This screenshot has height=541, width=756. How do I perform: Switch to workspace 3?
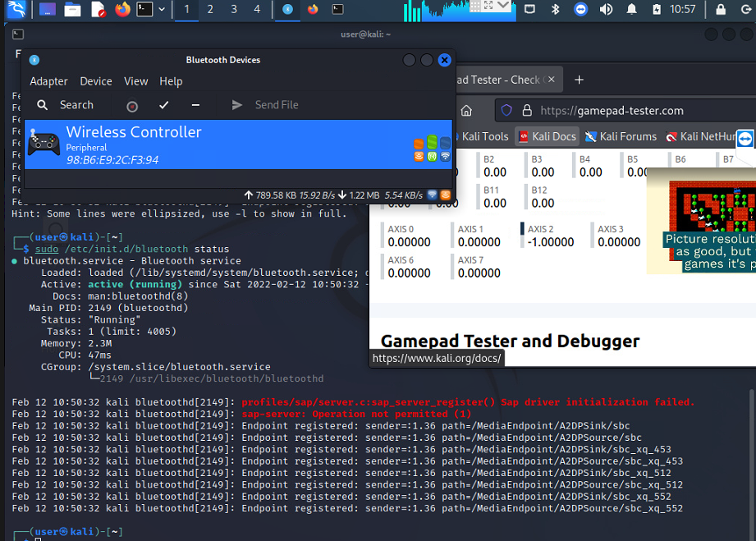tap(234, 9)
